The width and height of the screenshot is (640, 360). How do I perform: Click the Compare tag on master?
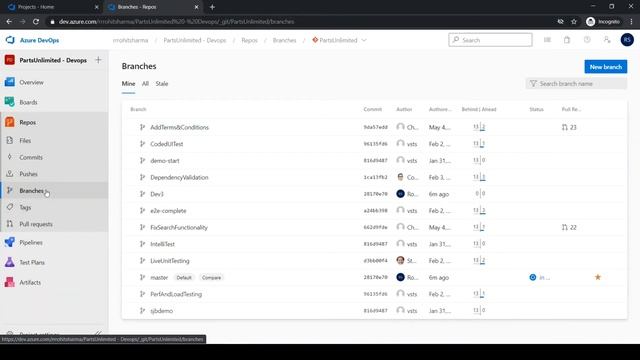(x=211, y=278)
